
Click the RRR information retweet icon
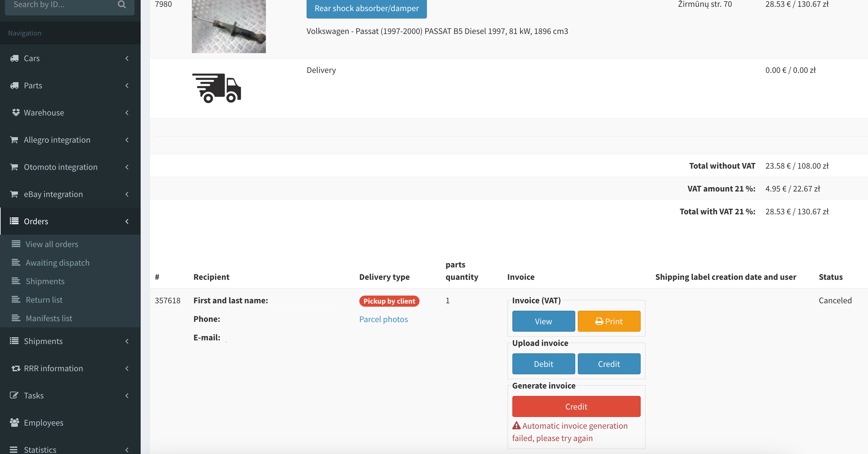click(x=15, y=368)
